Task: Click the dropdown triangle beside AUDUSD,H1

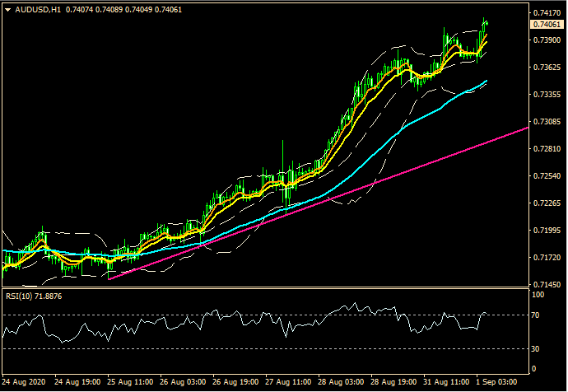Action: click(7, 10)
